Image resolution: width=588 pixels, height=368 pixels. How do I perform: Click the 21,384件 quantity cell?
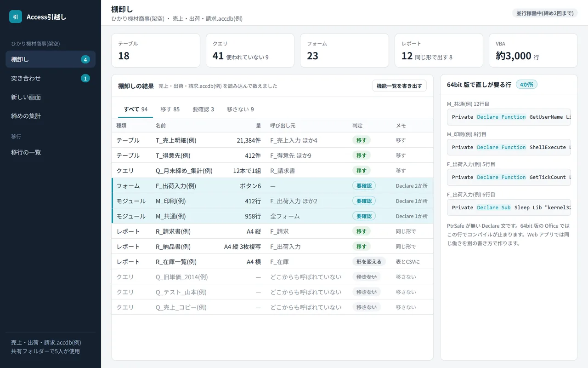pos(249,140)
